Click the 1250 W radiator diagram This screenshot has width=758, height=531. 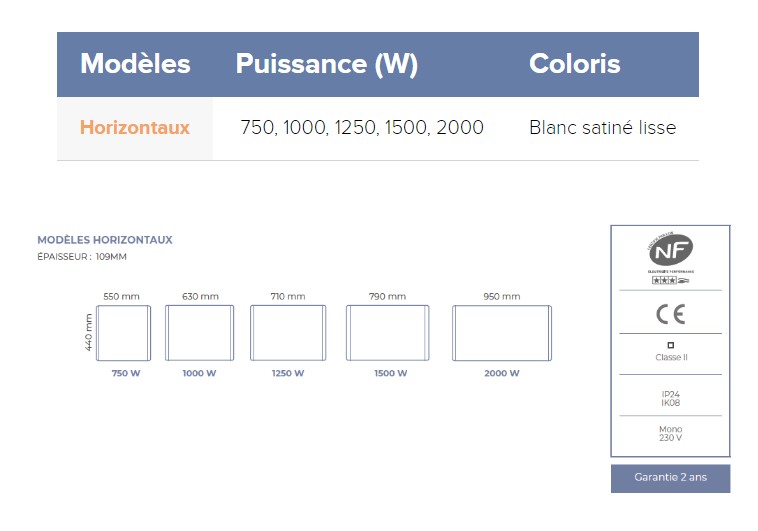pos(288,333)
